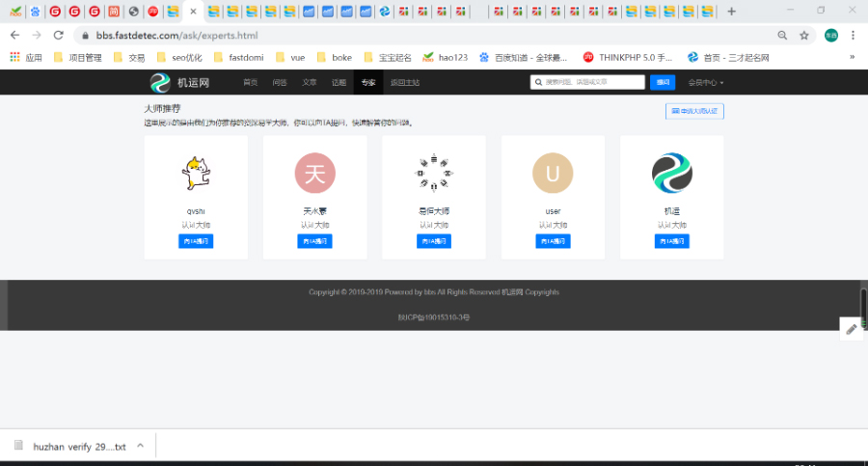Ask qvshi a question
The height and width of the screenshot is (466, 868).
click(196, 241)
